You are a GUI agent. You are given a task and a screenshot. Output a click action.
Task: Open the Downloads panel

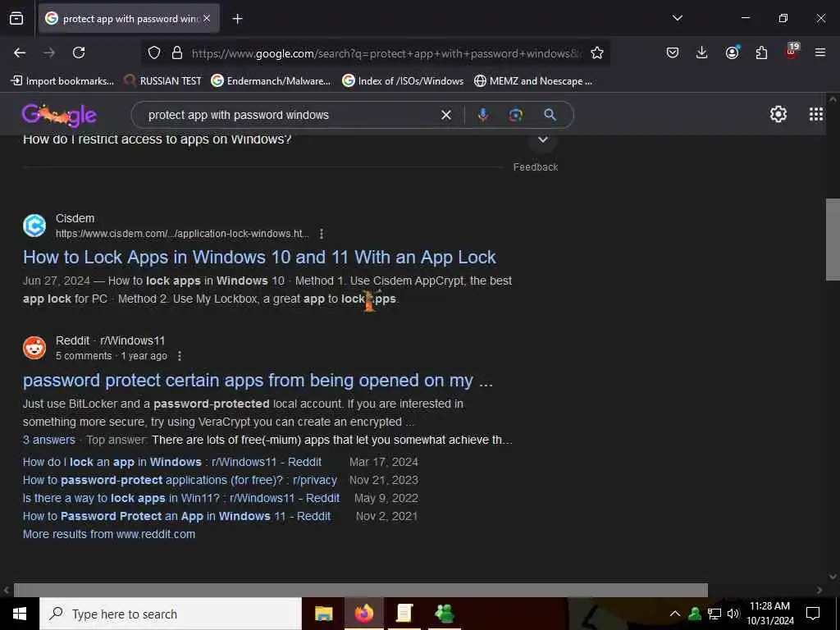coord(702,52)
